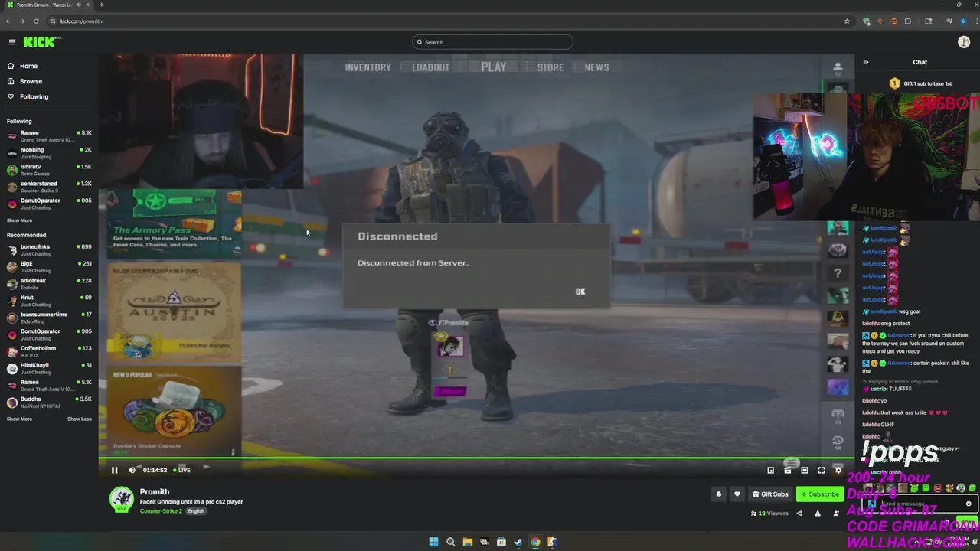Open Chrome from taskbar

(535, 542)
